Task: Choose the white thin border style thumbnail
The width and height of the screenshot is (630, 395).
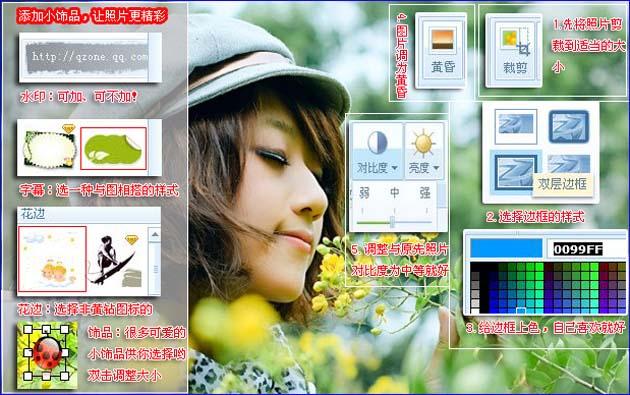Action: point(515,126)
